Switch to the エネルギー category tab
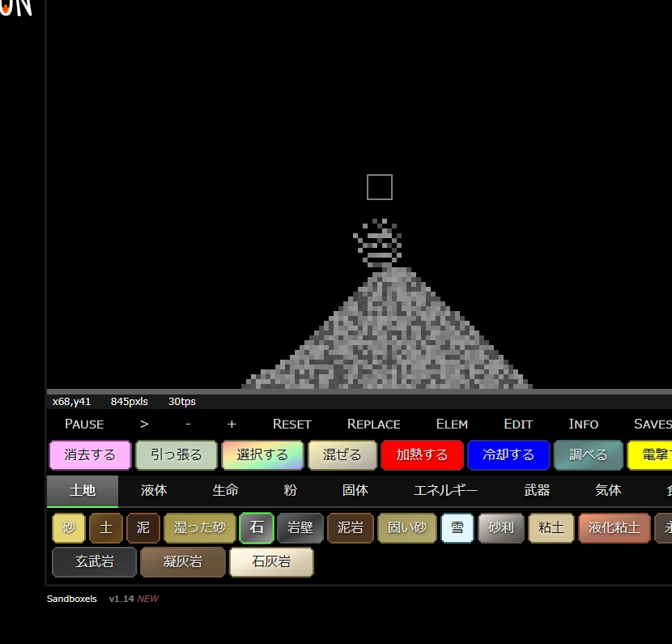 click(445, 491)
